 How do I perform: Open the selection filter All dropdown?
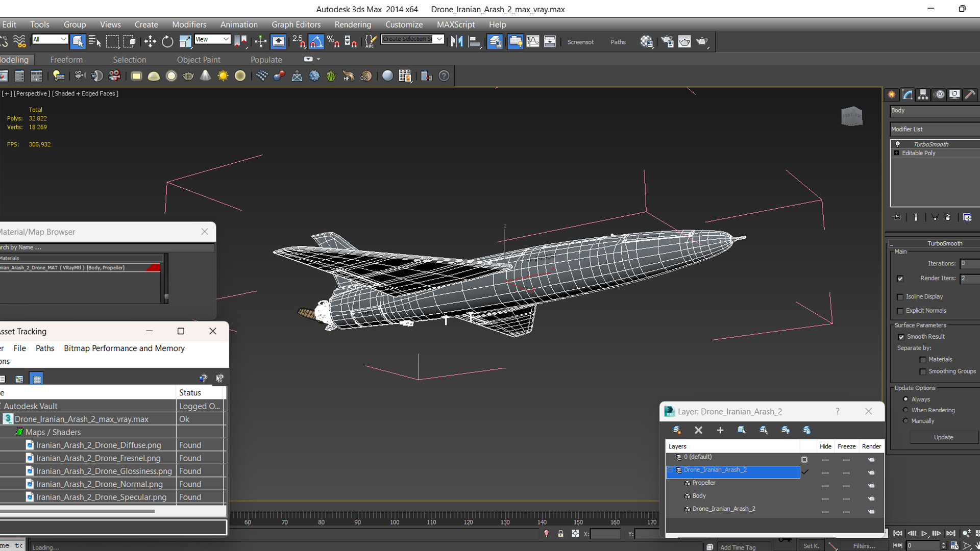pyautogui.click(x=50, y=39)
